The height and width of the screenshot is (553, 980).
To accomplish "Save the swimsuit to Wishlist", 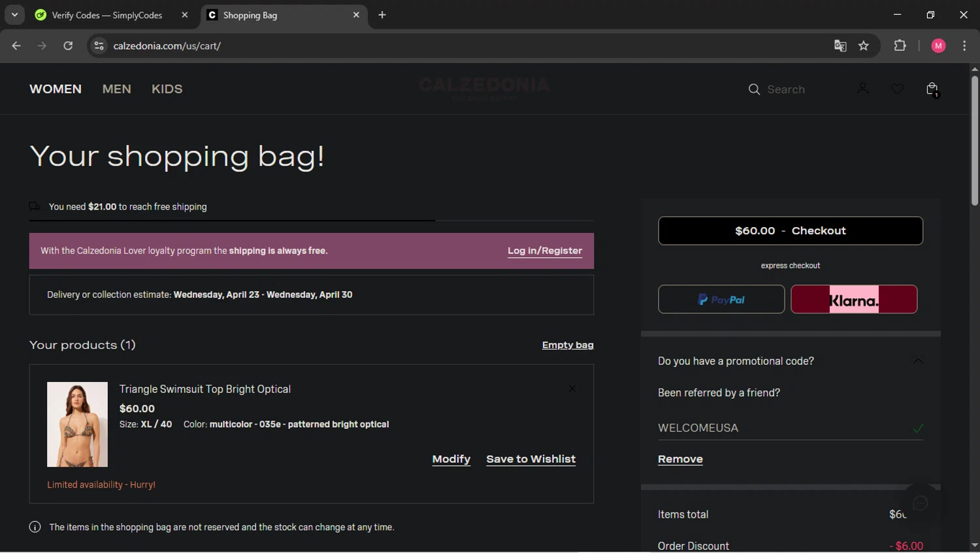I will click(x=531, y=459).
